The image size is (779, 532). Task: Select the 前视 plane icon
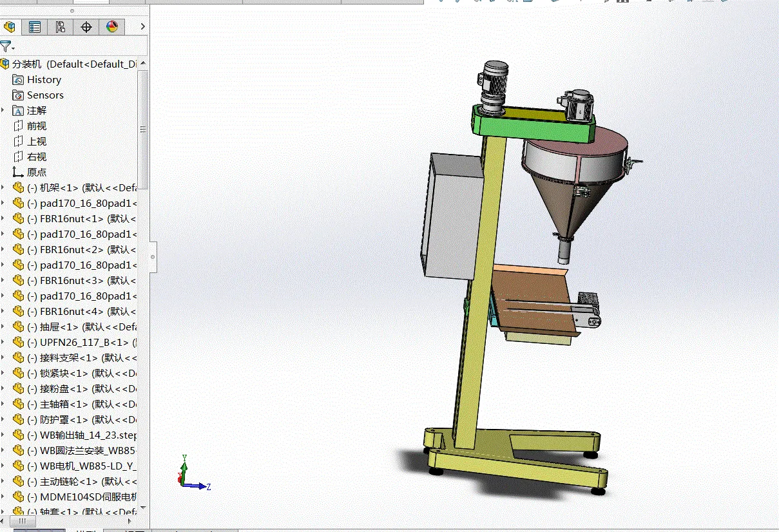(18, 126)
